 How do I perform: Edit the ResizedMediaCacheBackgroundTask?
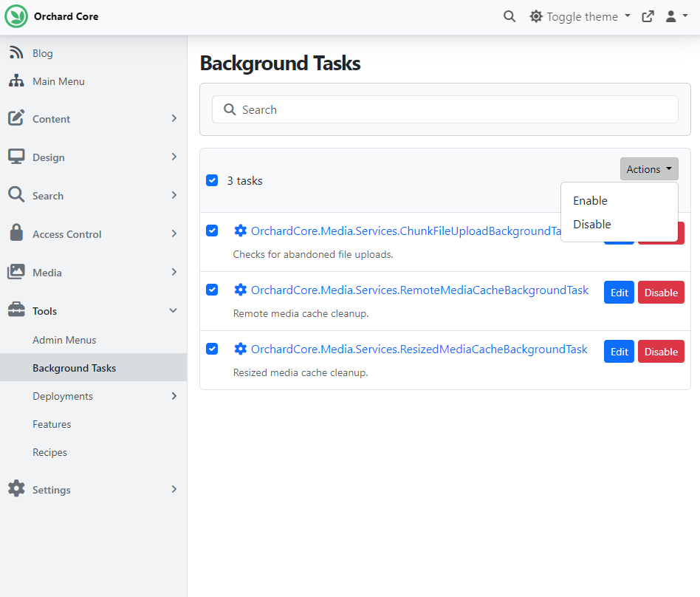(x=619, y=351)
